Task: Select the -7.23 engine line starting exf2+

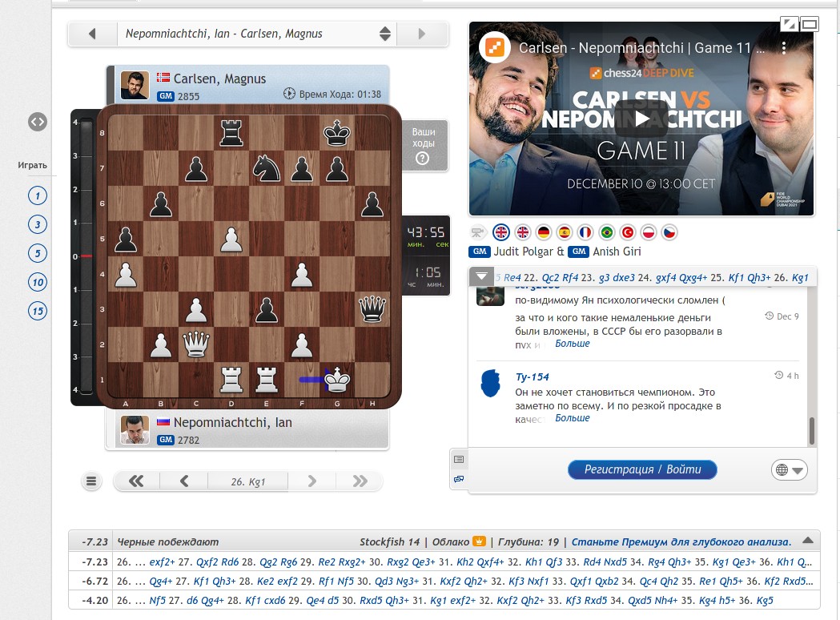Action: tap(444, 562)
